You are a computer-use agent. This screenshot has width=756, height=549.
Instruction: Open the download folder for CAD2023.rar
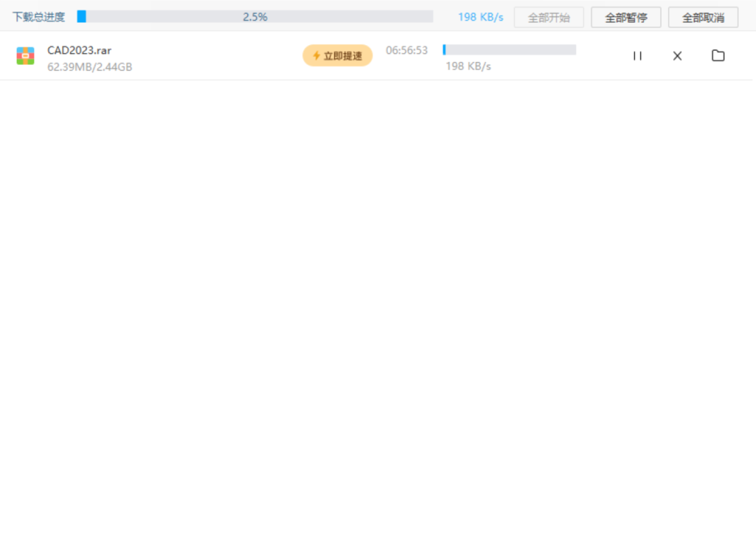click(717, 55)
